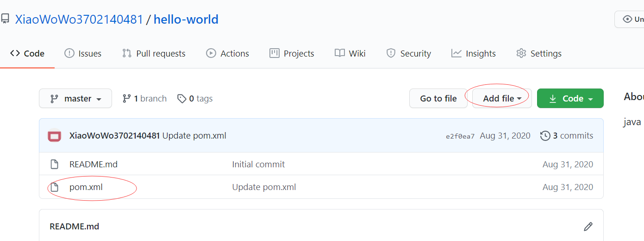The image size is (644, 241).
Task: Open the Pull requests tab
Action: 154,54
